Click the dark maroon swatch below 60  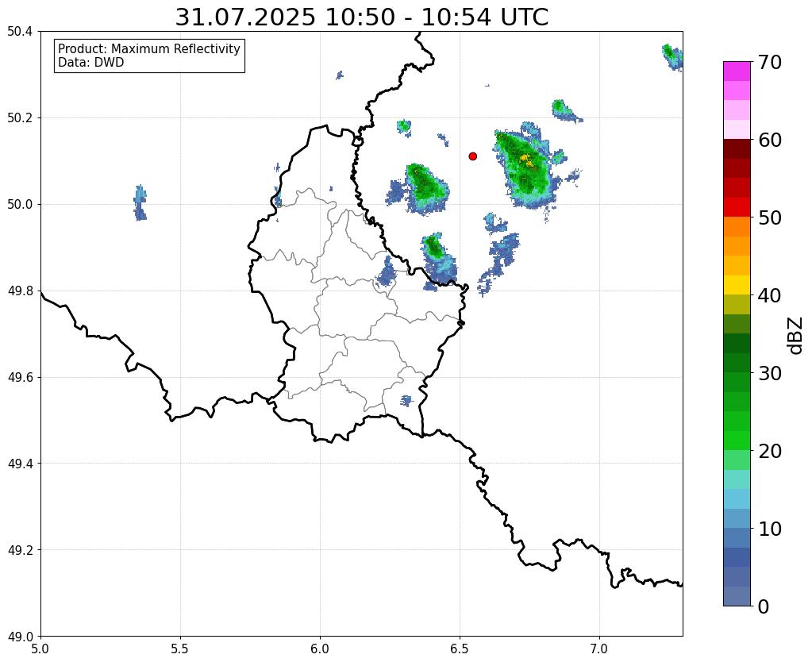737,149
